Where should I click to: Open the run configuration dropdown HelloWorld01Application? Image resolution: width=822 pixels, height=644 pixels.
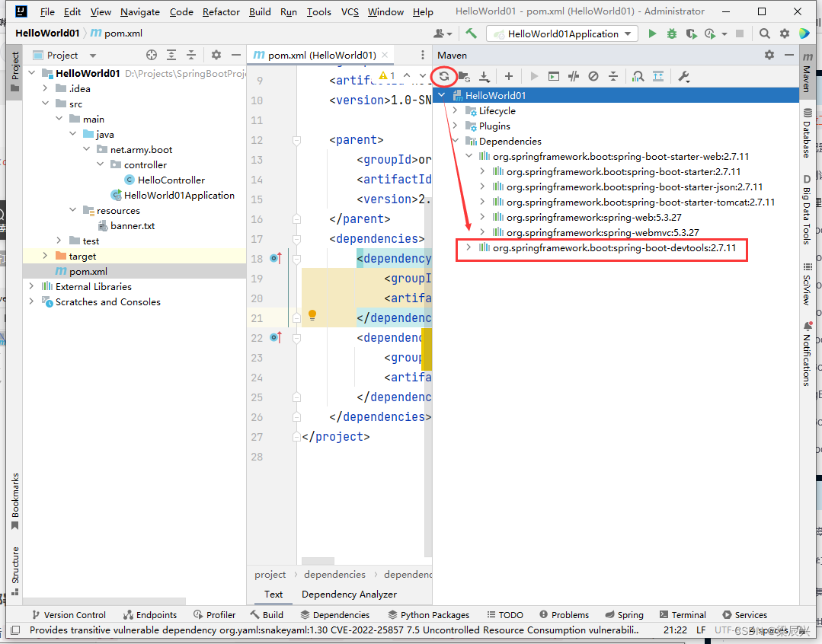coord(562,33)
